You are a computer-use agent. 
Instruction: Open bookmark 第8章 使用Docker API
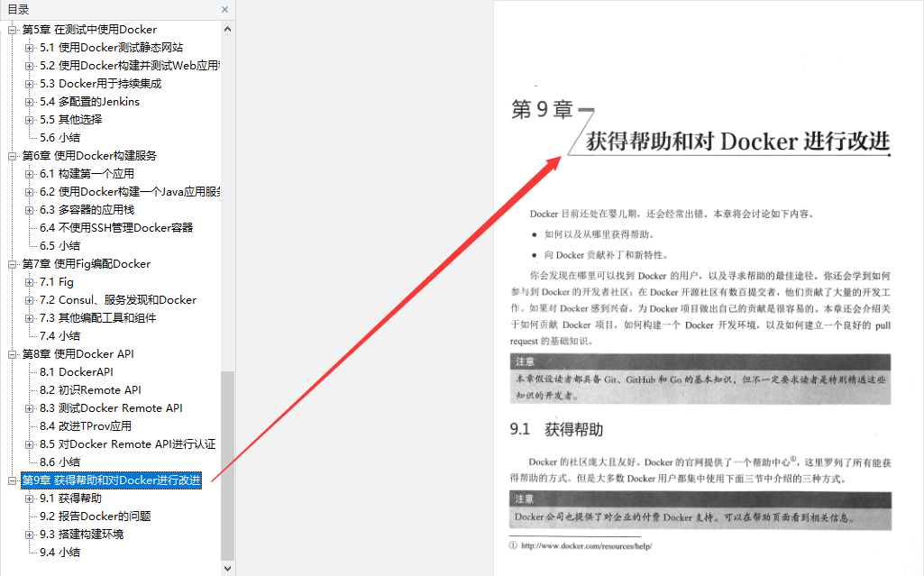pyautogui.click(x=78, y=354)
